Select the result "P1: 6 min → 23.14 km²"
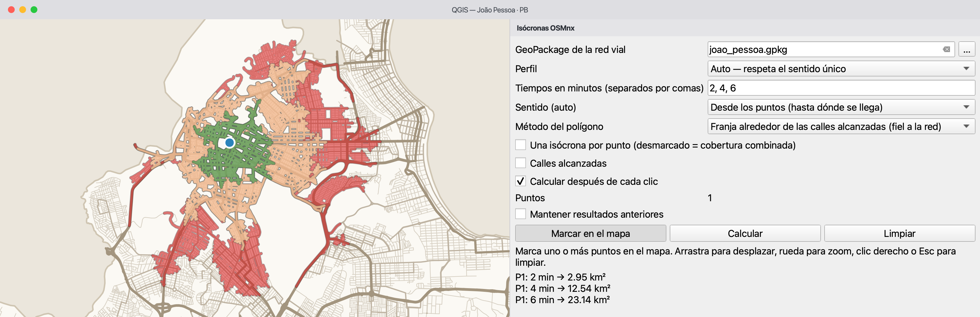Screen dimensions: 980x317 point(562,300)
